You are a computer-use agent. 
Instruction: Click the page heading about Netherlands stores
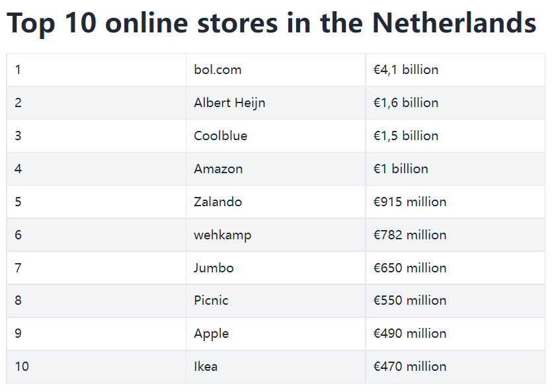(x=271, y=24)
